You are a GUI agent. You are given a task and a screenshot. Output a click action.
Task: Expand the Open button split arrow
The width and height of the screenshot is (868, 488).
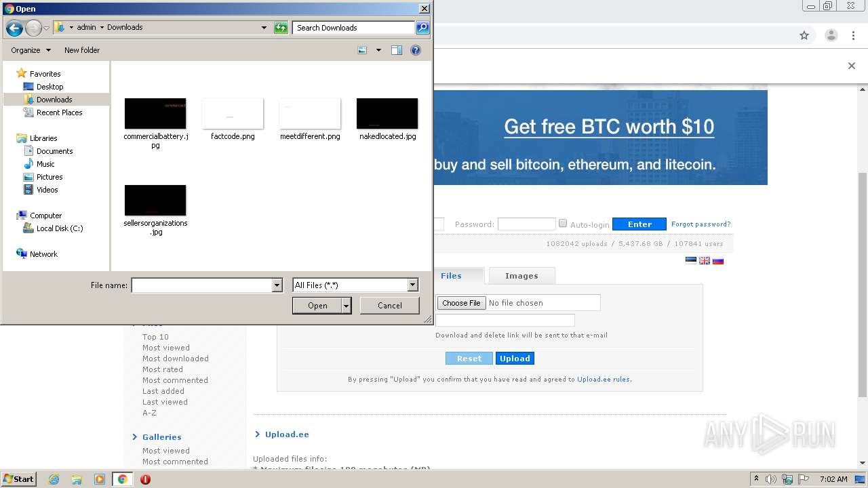347,306
